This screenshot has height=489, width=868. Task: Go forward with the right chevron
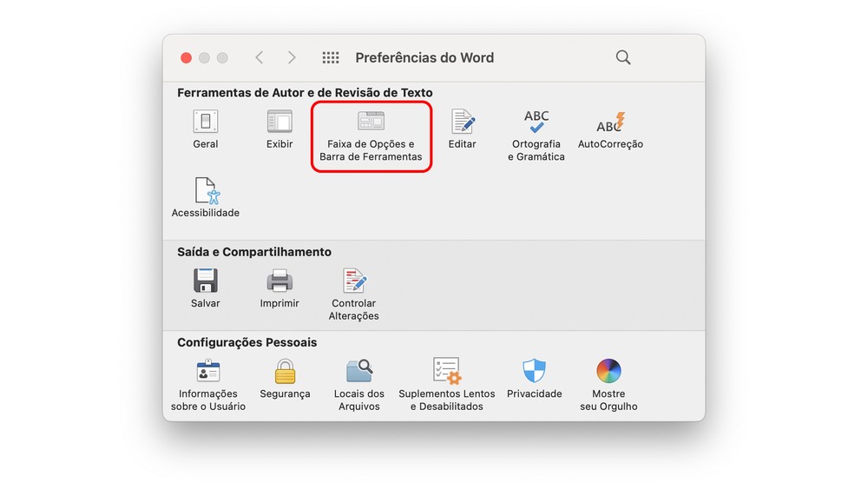coord(292,57)
